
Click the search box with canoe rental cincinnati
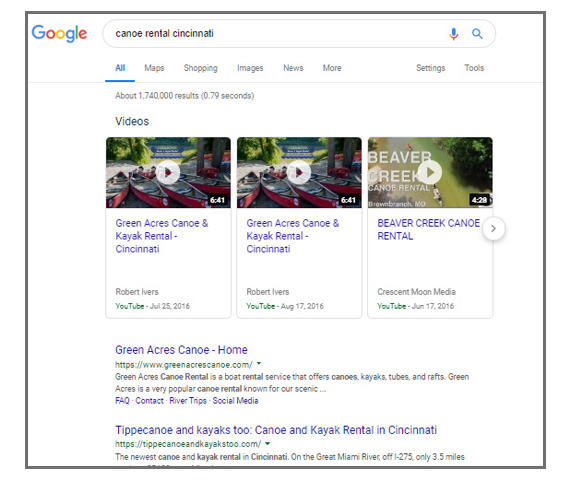(x=275, y=34)
